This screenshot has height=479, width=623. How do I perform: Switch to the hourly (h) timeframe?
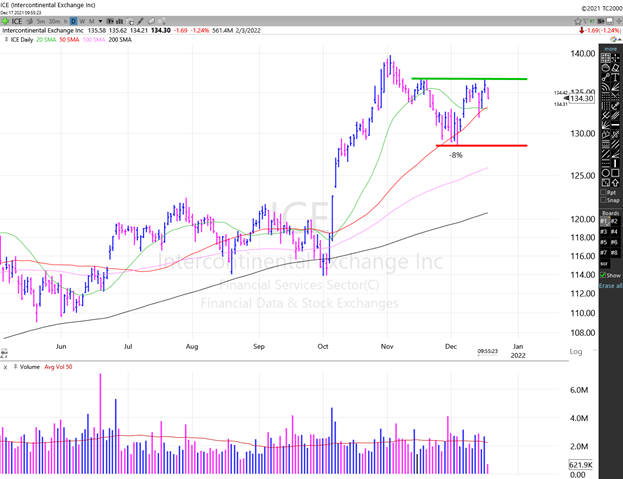tap(66, 21)
